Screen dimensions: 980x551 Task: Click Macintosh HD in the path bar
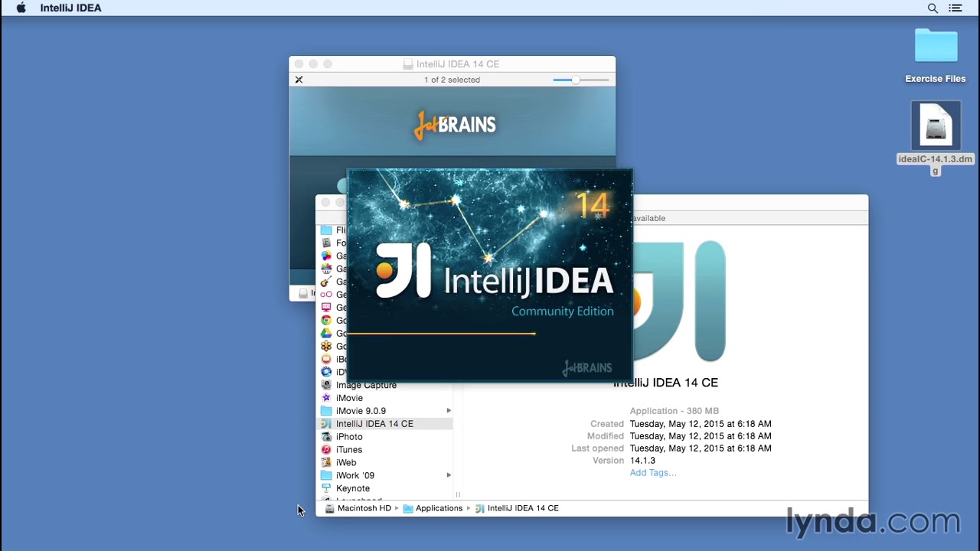click(x=358, y=508)
